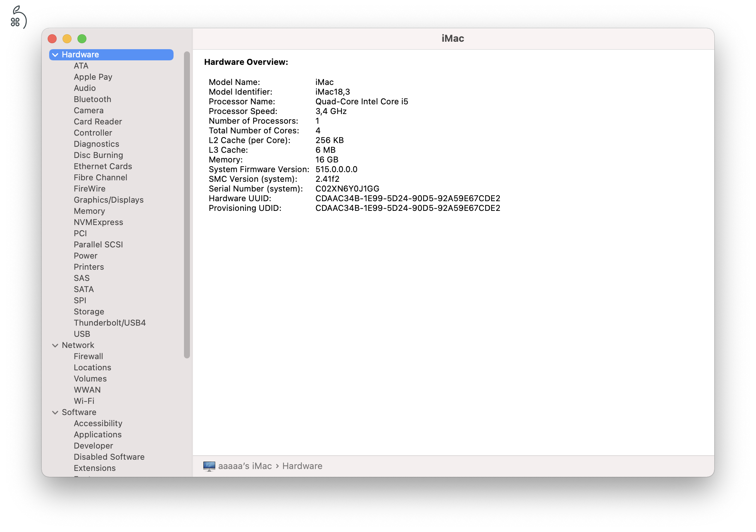View Disabled Software details
The height and width of the screenshot is (532, 756).
[109, 457]
